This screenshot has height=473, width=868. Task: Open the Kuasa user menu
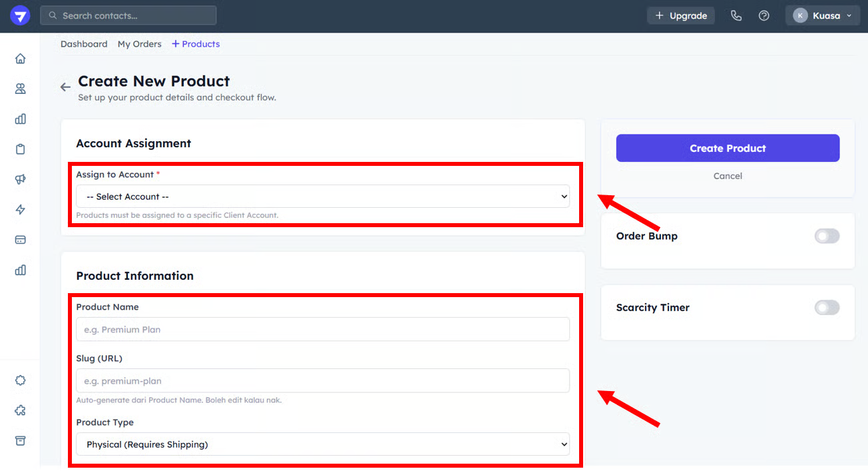tap(822, 15)
